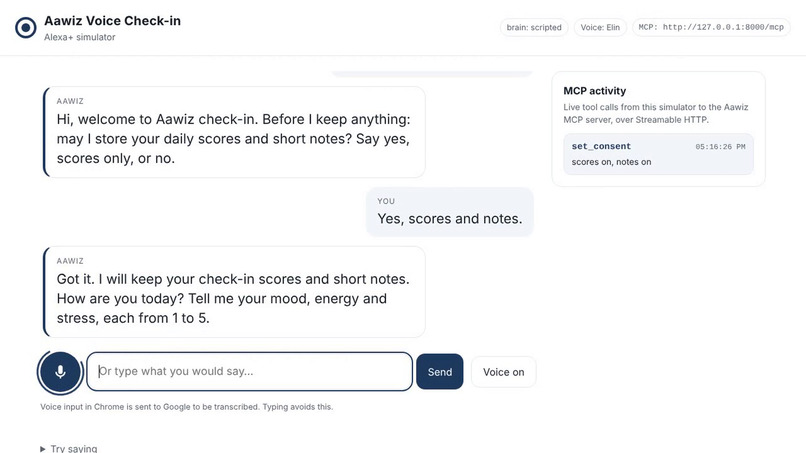This screenshot has height=453, width=806.
Task: Click the 'Aawiz Voice Check-in' title
Action: 113,21
